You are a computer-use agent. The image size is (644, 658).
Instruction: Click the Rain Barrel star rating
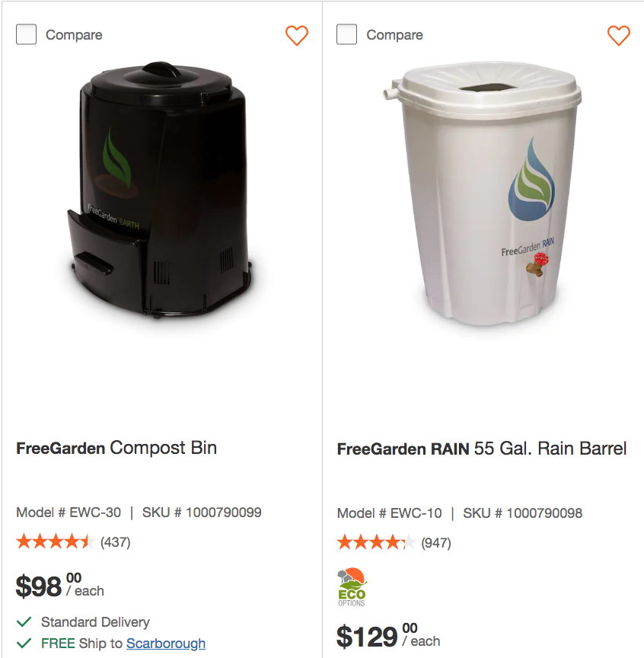click(377, 543)
